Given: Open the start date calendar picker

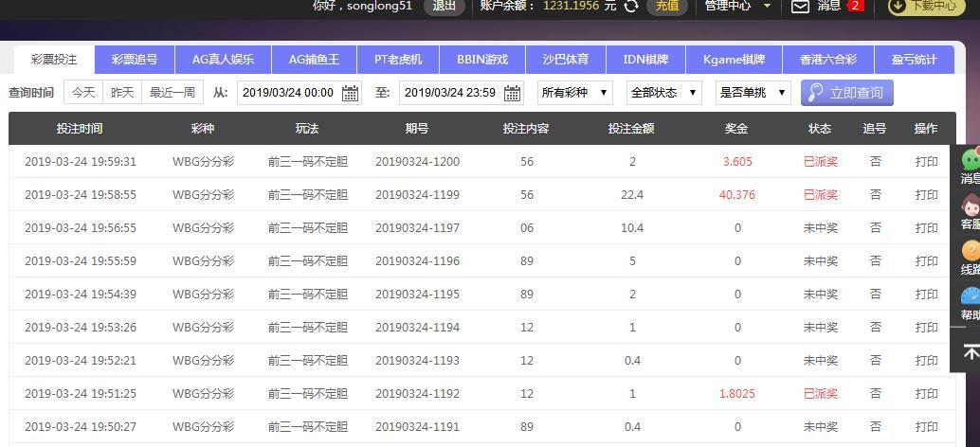Looking at the screenshot, I should pyautogui.click(x=351, y=93).
